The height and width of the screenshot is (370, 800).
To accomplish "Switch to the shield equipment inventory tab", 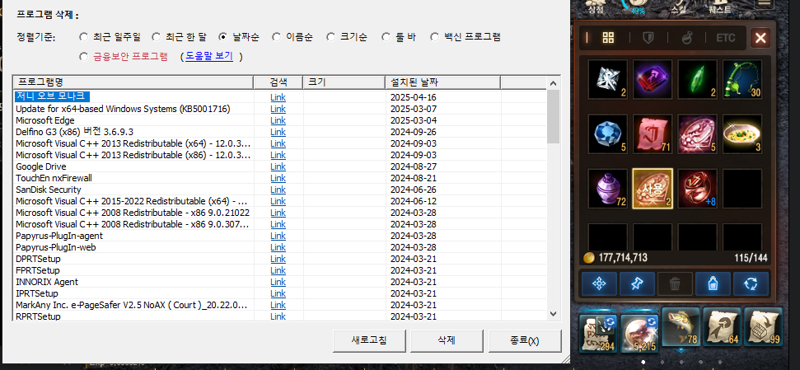I will click(x=647, y=38).
